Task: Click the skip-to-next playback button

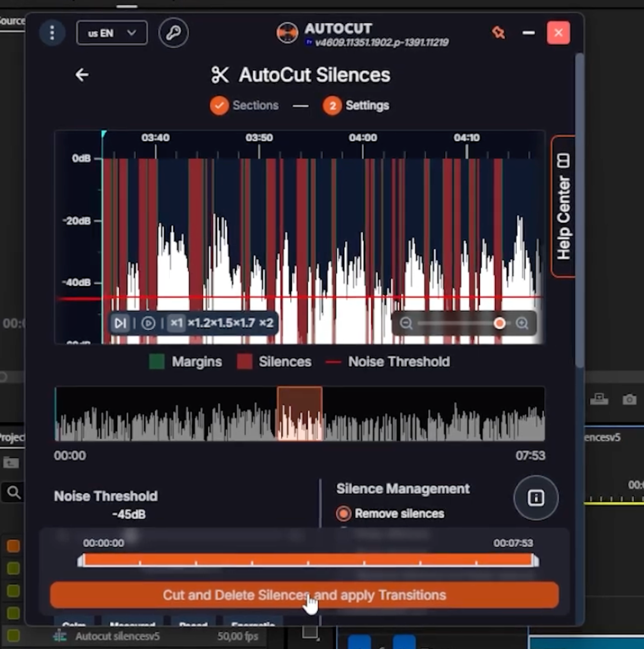Action: (120, 323)
